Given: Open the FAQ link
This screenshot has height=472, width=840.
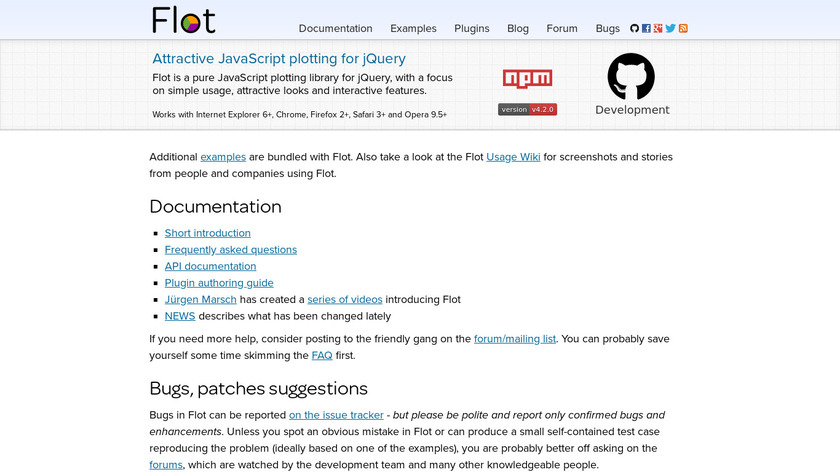Looking at the screenshot, I should tap(322, 355).
